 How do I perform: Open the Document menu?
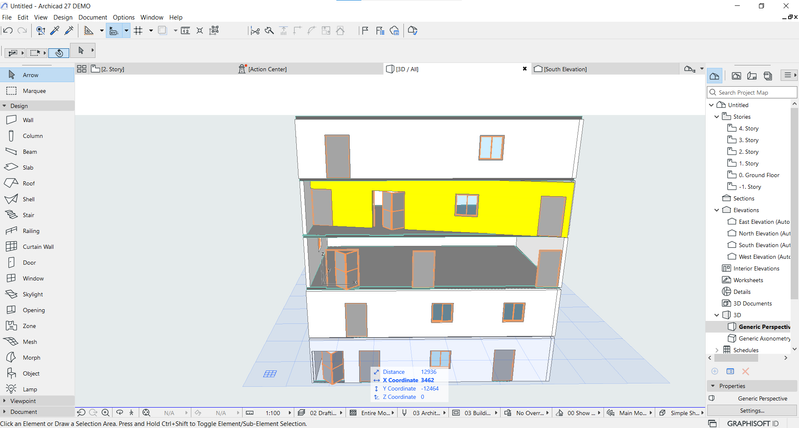tap(92, 17)
